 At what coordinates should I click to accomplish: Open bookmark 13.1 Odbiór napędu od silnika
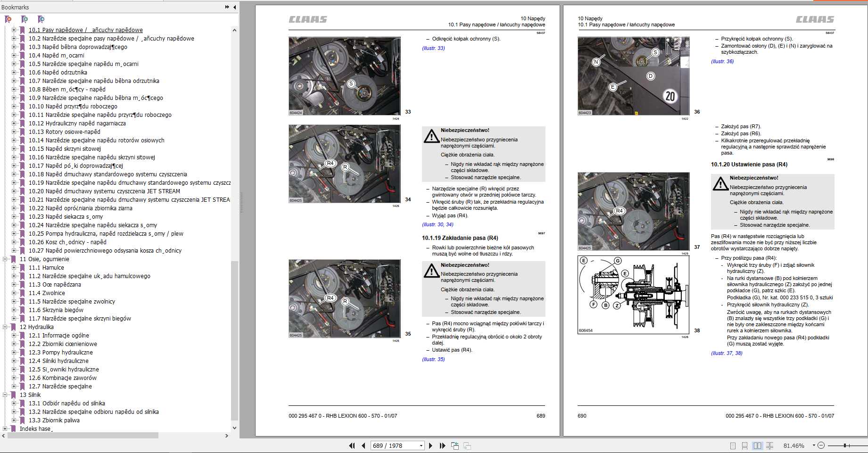[x=66, y=403]
